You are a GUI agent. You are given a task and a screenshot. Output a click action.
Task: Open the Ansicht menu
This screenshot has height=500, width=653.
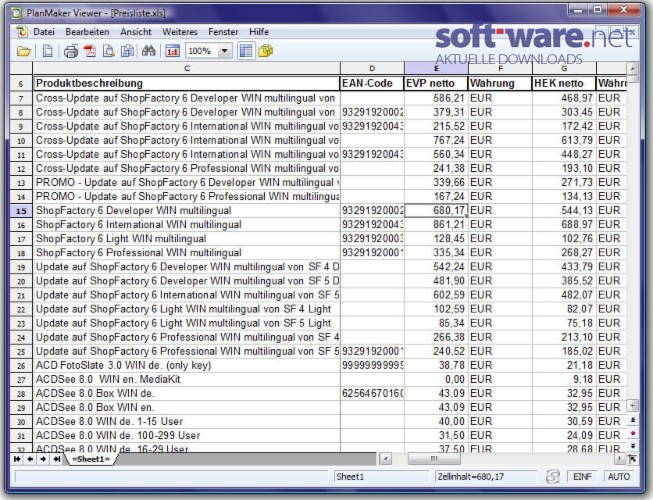pyautogui.click(x=136, y=32)
